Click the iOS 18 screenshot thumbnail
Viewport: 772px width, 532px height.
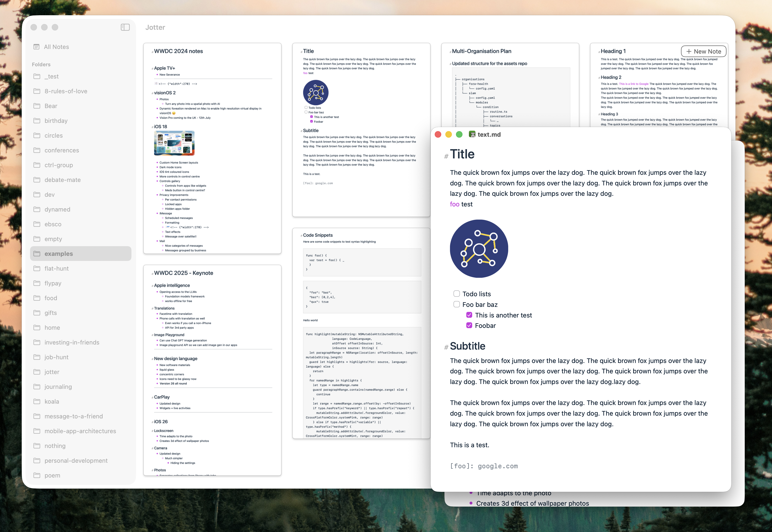tap(174, 143)
